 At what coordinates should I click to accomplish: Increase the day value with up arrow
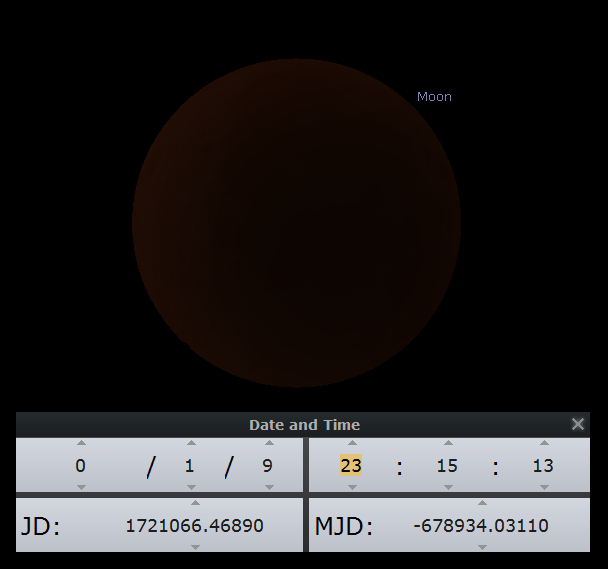pyautogui.click(x=269, y=443)
